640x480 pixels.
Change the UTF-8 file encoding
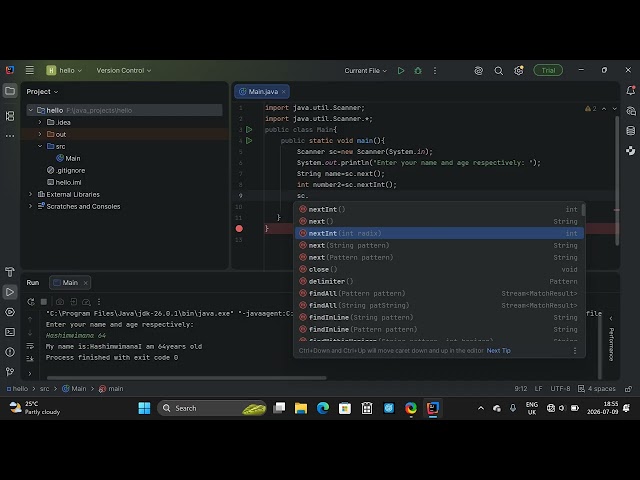pyautogui.click(x=560, y=389)
